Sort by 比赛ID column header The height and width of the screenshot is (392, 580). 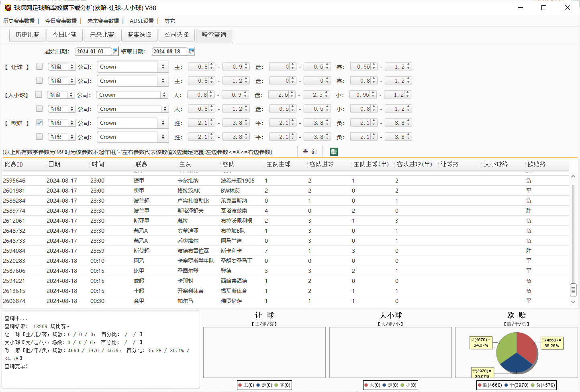click(x=24, y=164)
